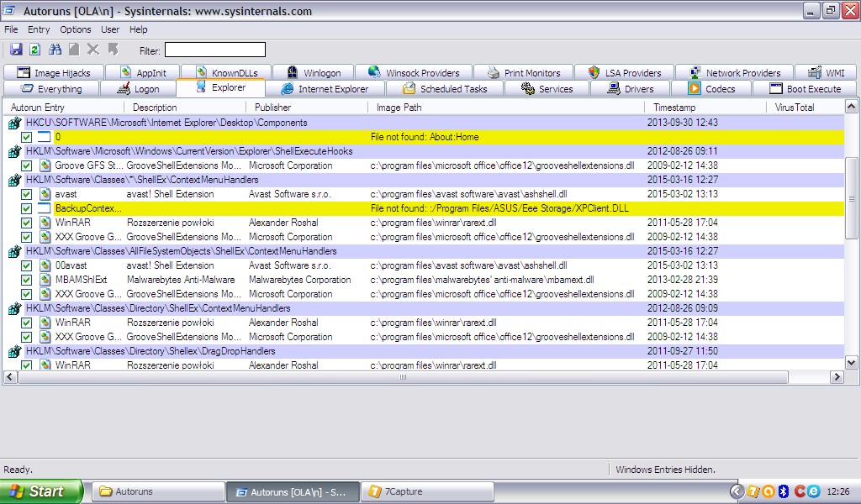Uncheck WinRAR under the asterisk ContextMenuHandlers key

click(x=26, y=223)
